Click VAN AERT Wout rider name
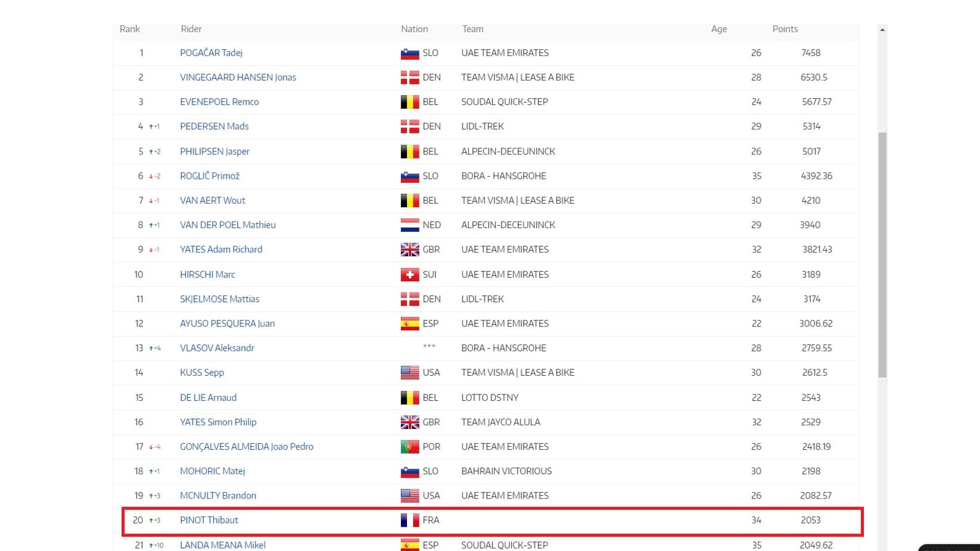Image resolution: width=980 pixels, height=551 pixels. [x=213, y=200]
